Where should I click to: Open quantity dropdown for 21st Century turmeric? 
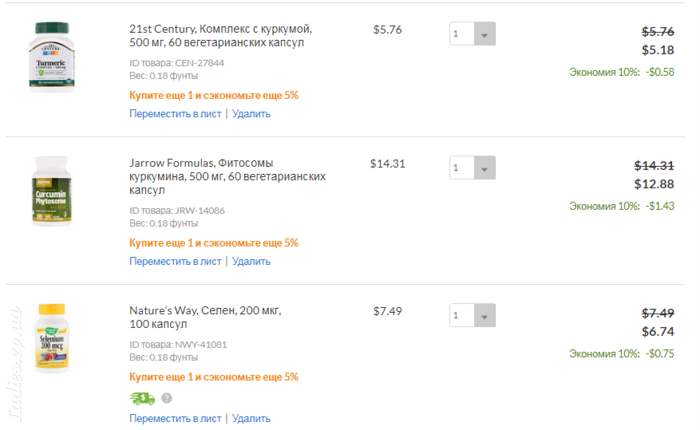[472, 33]
